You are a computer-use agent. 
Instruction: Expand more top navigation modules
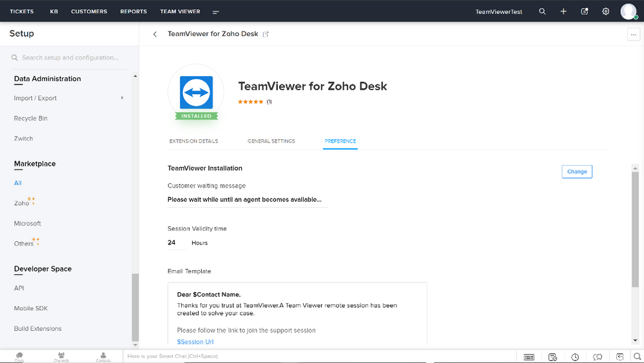(x=215, y=12)
